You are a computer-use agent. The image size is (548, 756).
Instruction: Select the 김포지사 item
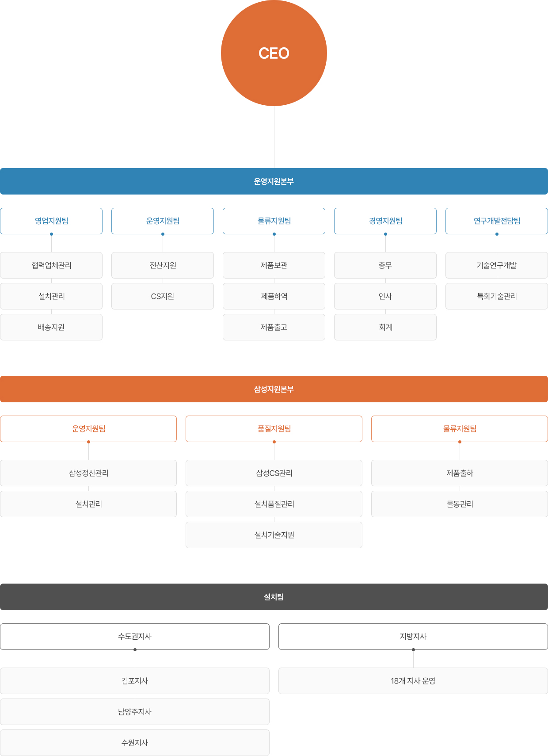point(135,681)
